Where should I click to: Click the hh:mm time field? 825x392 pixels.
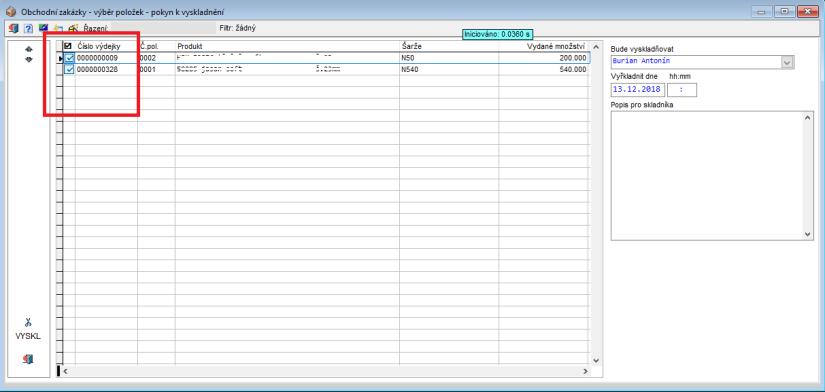tap(682, 90)
